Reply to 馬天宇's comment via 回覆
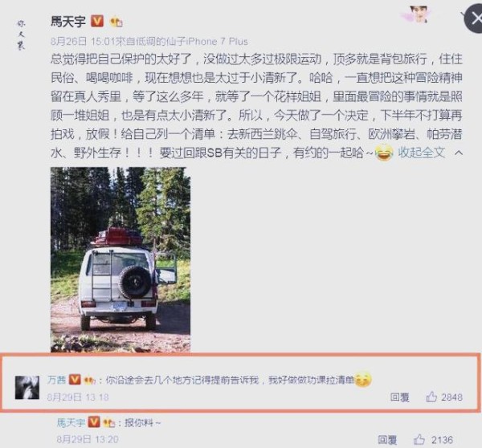 tap(387, 440)
